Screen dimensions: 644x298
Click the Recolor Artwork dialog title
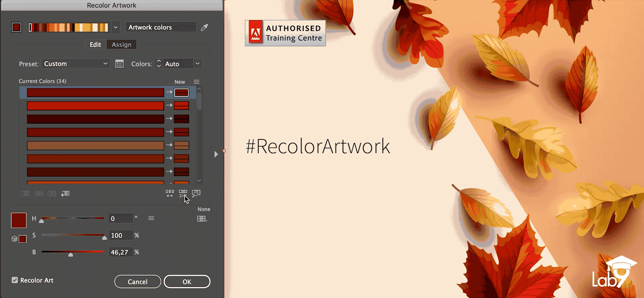pos(112,5)
